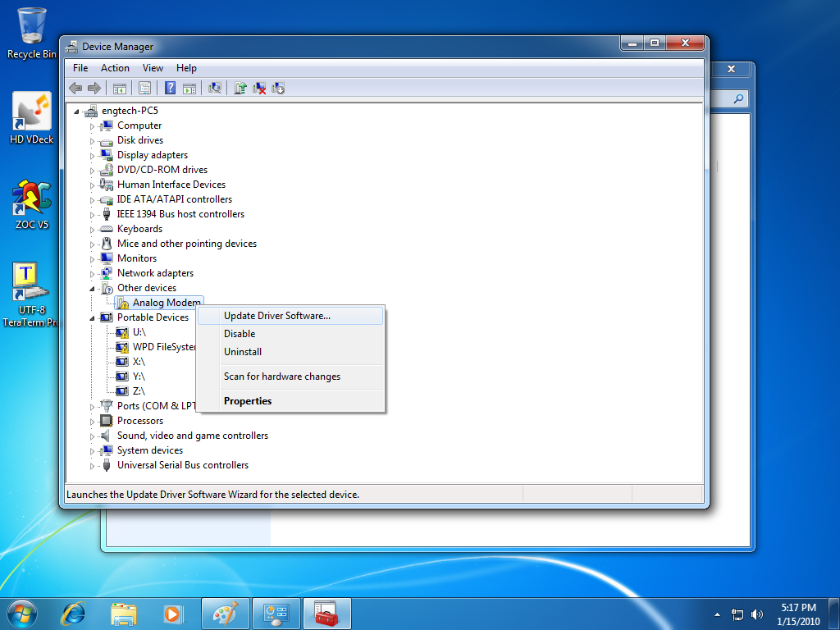The width and height of the screenshot is (840, 630).
Task: Select the Keyboards tree item
Action: tap(139, 229)
